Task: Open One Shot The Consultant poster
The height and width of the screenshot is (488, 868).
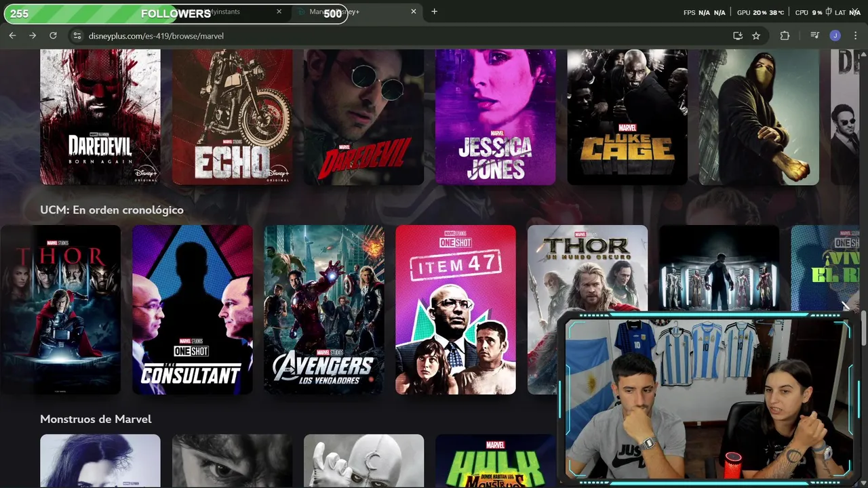Action: pyautogui.click(x=193, y=310)
